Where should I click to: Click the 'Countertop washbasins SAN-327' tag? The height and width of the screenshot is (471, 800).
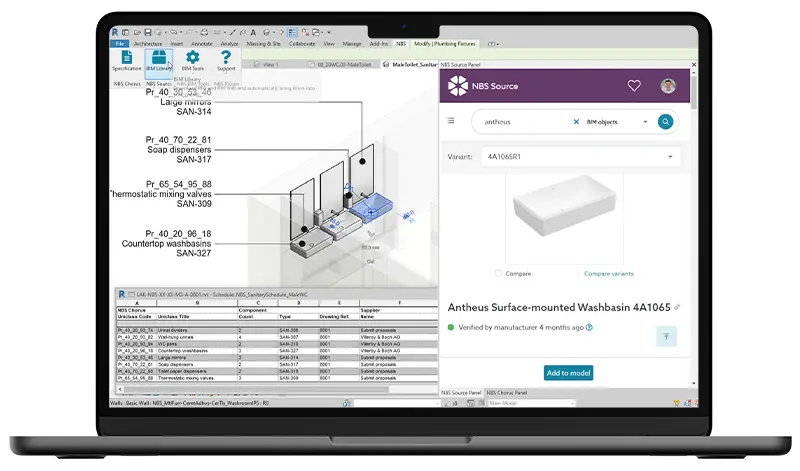point(166,243)
